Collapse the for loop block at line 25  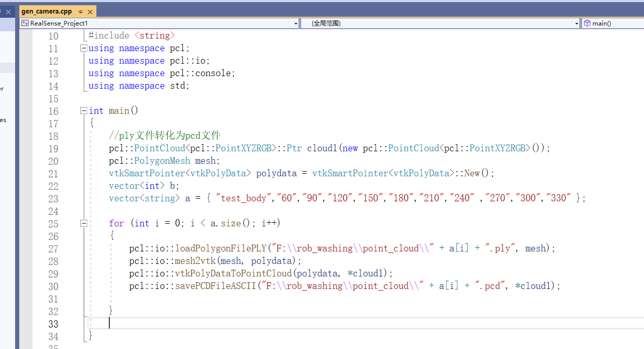(83, 223)
